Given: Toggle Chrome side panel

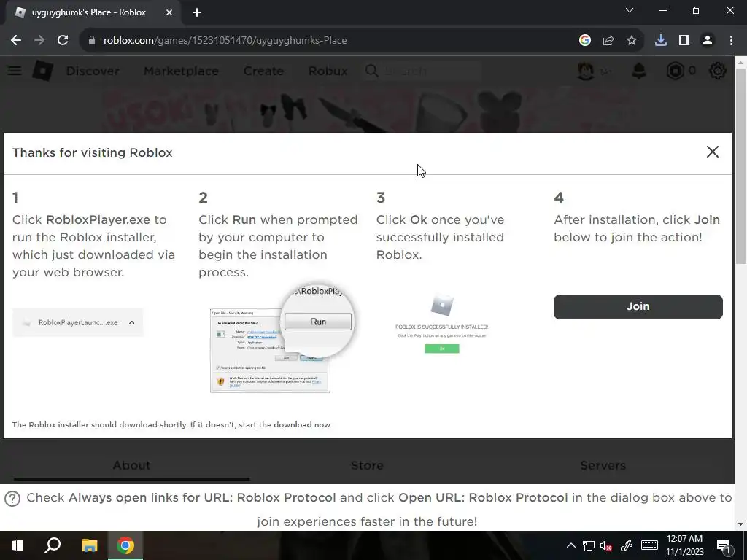Looking at the screenshot, I should pyautogui.click(x=684, y=41).
